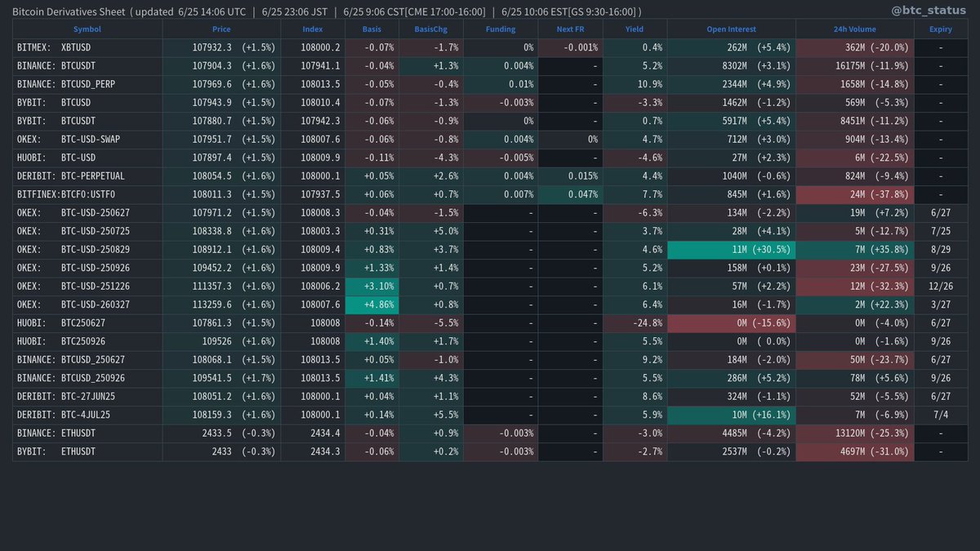Click the HUOBI: BTC250627 symbol cell
This screenshot has height=551, width=980.
(87, 323)
